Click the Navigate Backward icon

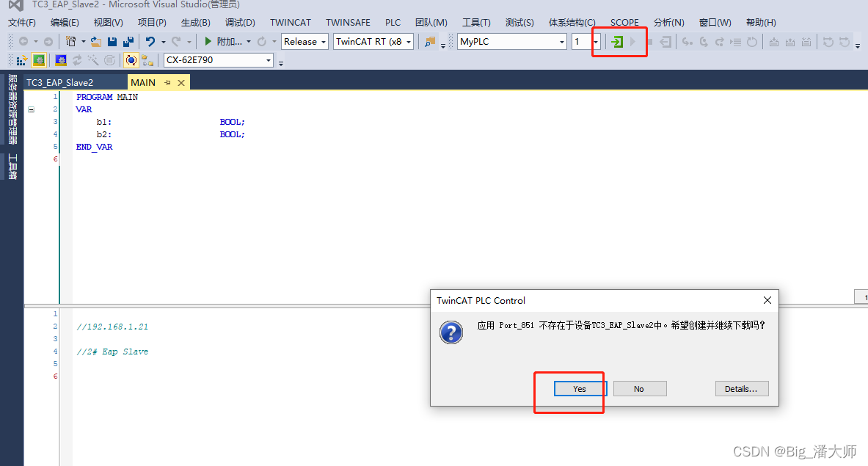click(x=23, y=42)
